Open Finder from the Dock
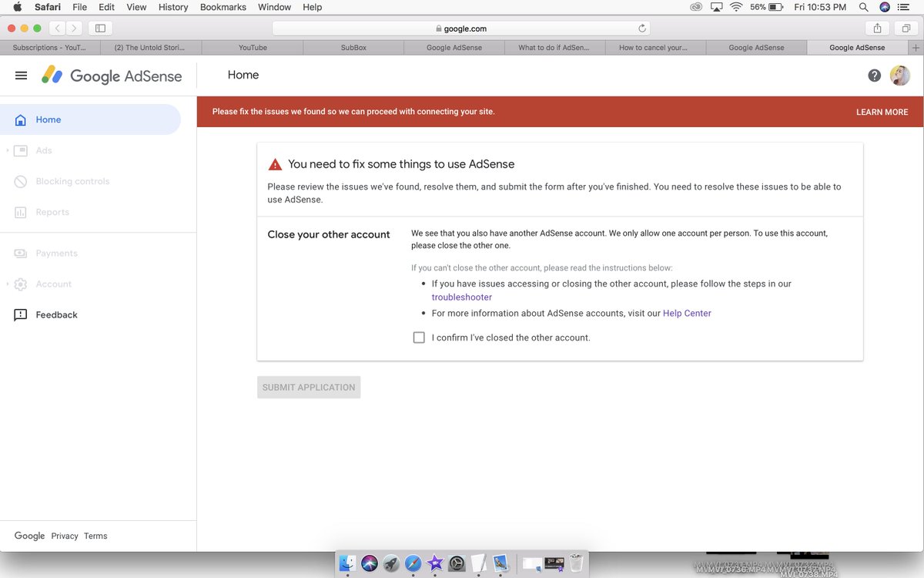Viewport: 924px width, 578px height. (347, 563)
